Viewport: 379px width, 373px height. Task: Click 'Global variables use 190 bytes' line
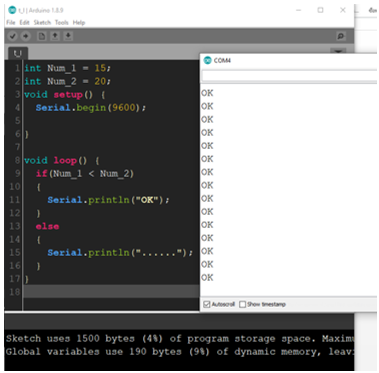(x=179, y=352)
